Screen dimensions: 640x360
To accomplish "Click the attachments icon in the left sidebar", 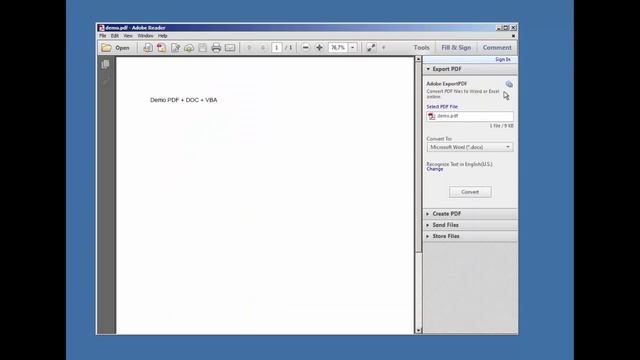I will click(105, 81).
